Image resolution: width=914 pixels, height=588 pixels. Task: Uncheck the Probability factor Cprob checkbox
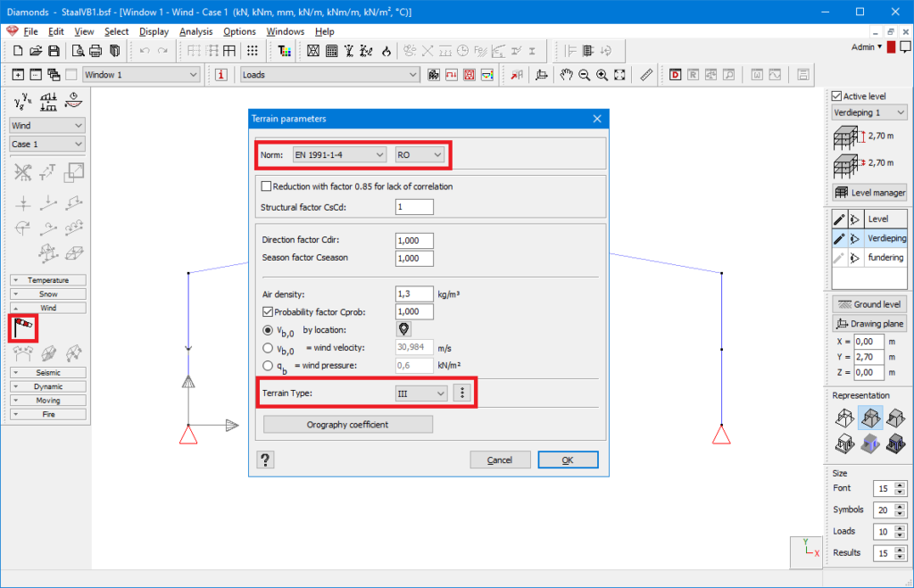pos(267,311)
